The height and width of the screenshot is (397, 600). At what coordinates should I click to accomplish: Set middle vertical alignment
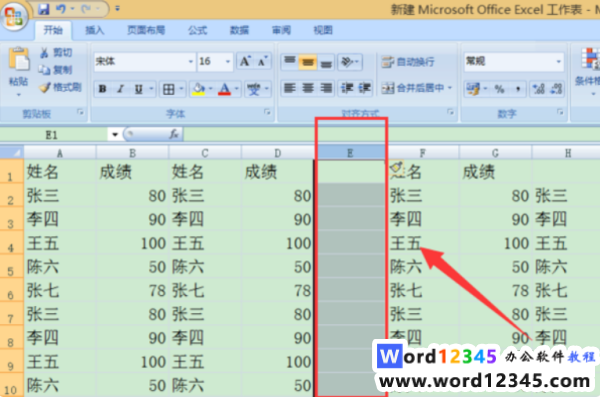[x=308, y=62]
